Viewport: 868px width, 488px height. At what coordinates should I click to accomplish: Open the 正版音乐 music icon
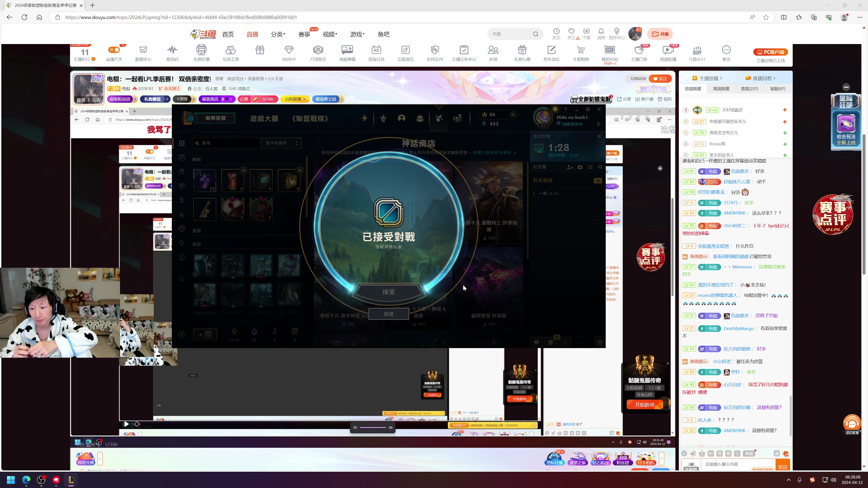point(406,54)
